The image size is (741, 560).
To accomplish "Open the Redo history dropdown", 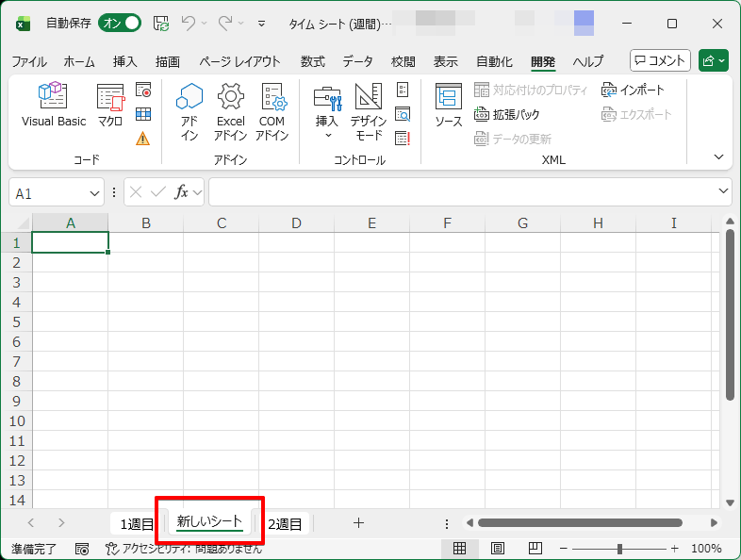I will [241, 23].
